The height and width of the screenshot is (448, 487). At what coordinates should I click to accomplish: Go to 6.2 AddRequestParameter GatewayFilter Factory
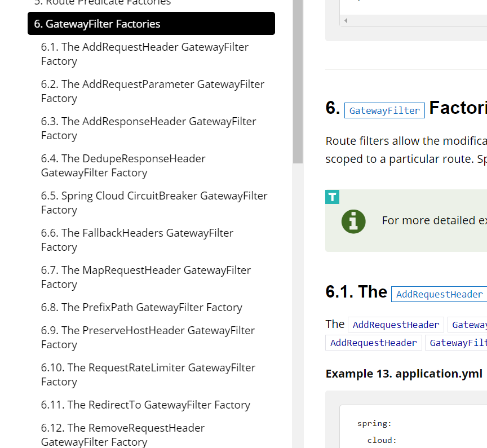pos(153,91)
